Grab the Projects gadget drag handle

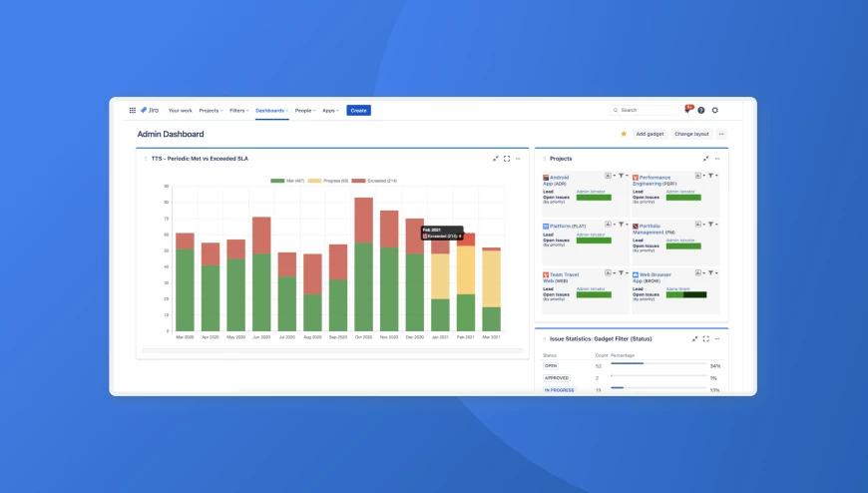[x=544, y=159]
